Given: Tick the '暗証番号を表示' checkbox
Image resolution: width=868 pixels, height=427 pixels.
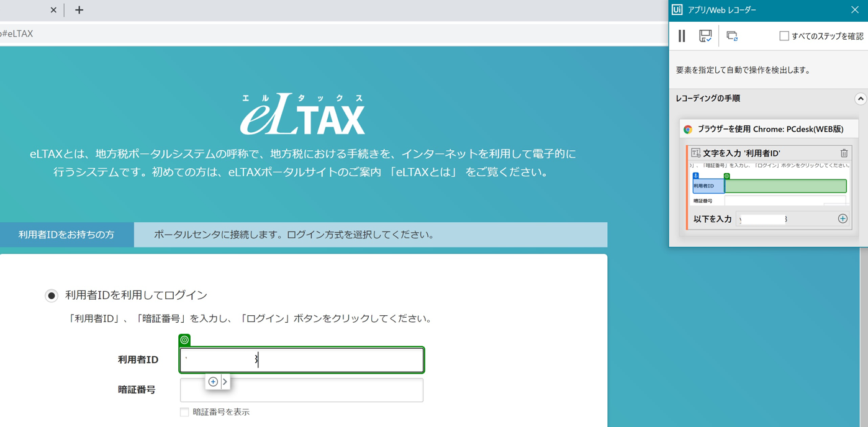Looking at the screenshot, I should pyautogui.click(x=184, y=412).
